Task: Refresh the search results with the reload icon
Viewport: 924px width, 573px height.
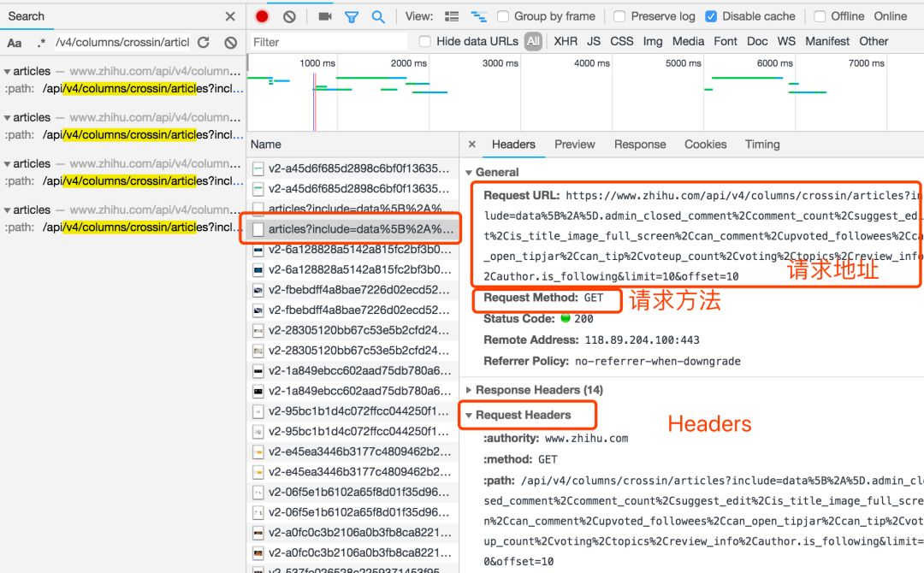Action: pos(203,42)
